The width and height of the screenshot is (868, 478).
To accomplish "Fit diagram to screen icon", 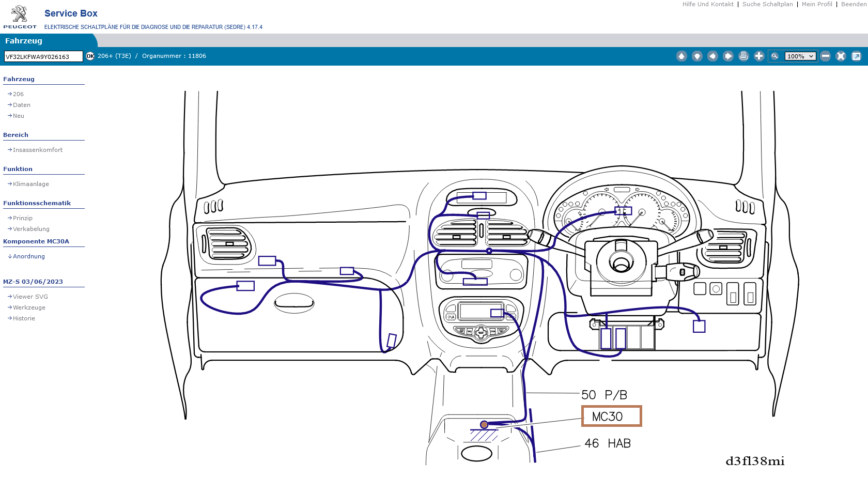I will (841, 56).
